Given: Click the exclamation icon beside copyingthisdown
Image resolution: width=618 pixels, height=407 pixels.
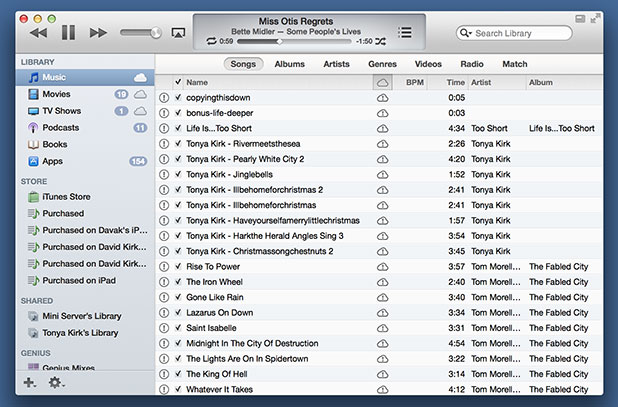Looking at the screenshot, I should point(164,98).
